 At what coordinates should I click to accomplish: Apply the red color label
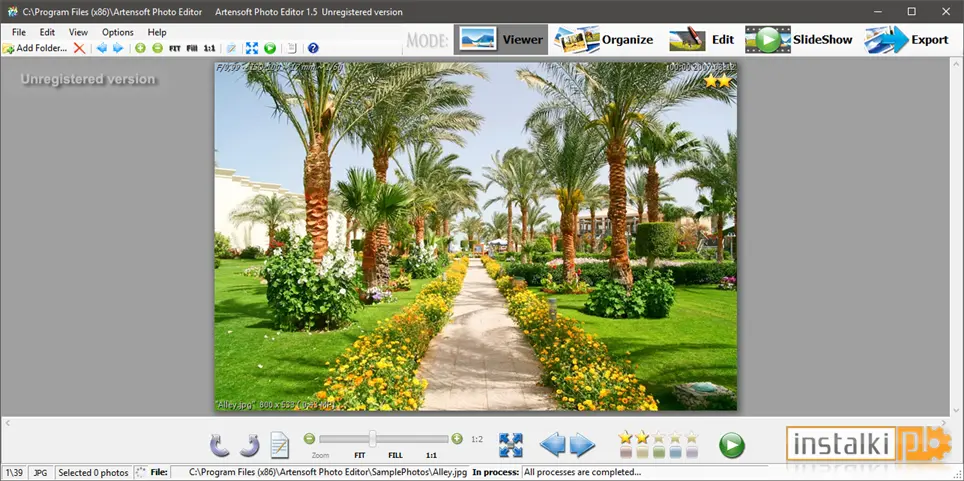pos(625,453)
